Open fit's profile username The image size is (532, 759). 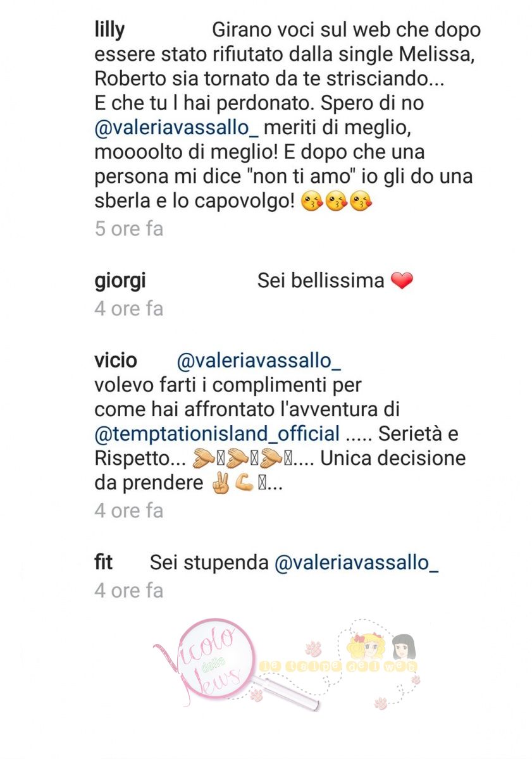coord(104,562)
